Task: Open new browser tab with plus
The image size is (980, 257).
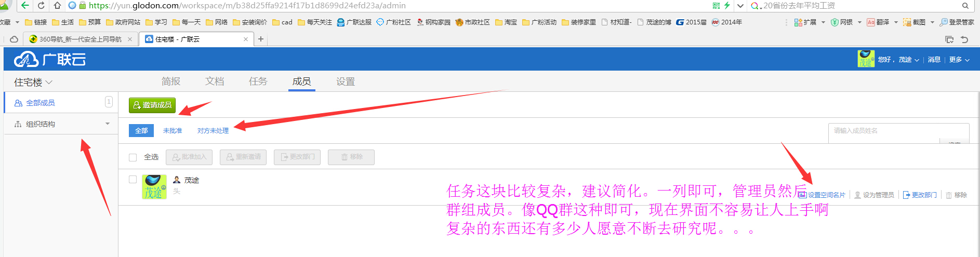Action: (x=261, y=39)
